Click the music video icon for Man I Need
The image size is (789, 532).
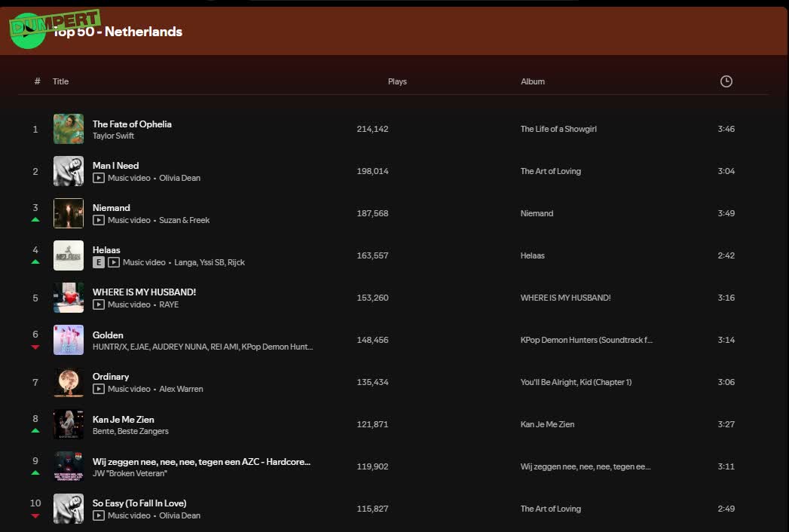click(99, 178)
